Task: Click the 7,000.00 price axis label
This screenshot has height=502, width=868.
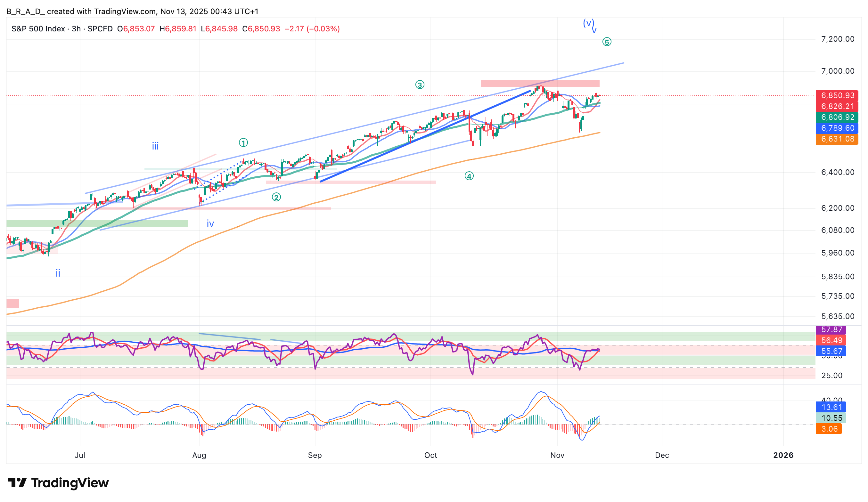Action: tap(837, 71)
